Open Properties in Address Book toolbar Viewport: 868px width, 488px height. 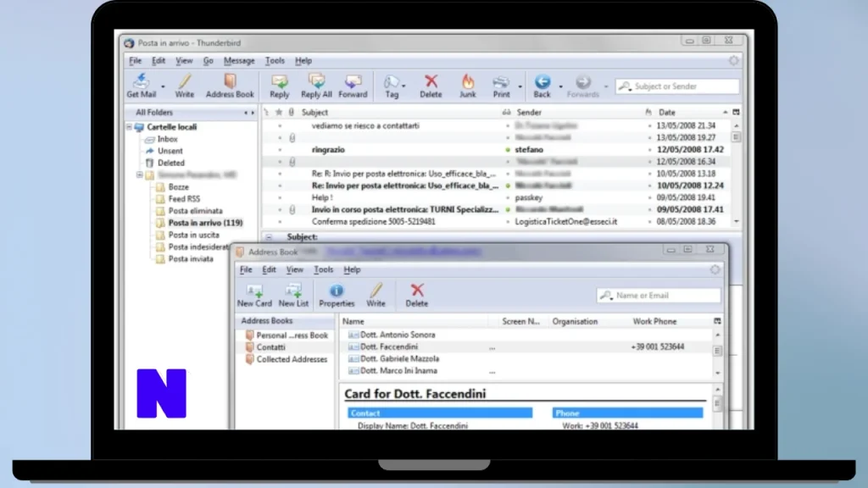pos(337,296)
